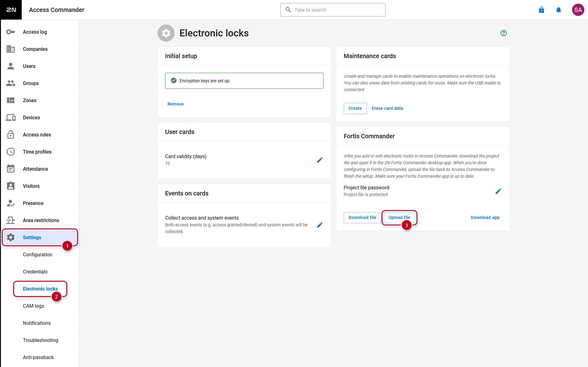Click the card validity value 10
Screen dimensions: 588x367
click(168, 163)
